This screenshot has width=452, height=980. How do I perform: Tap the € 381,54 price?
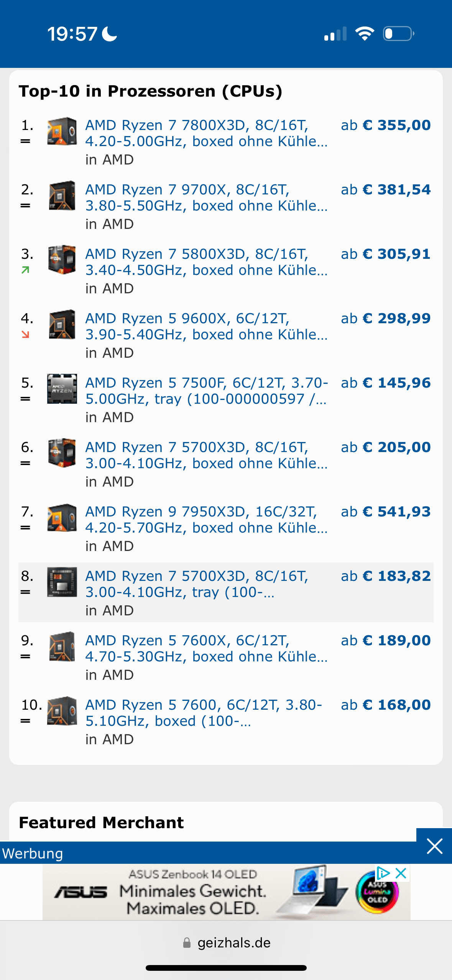[386, 190]
